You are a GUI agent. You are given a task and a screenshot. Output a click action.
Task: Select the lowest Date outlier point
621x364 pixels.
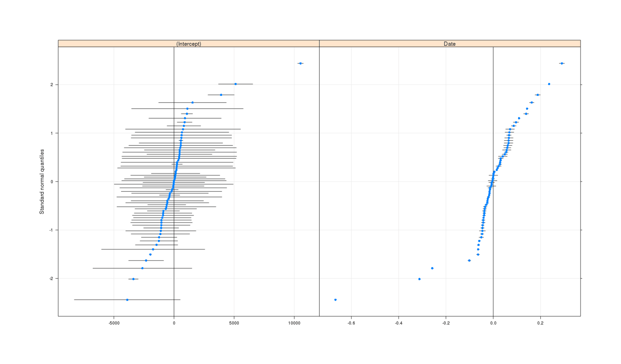click(335, 300)
